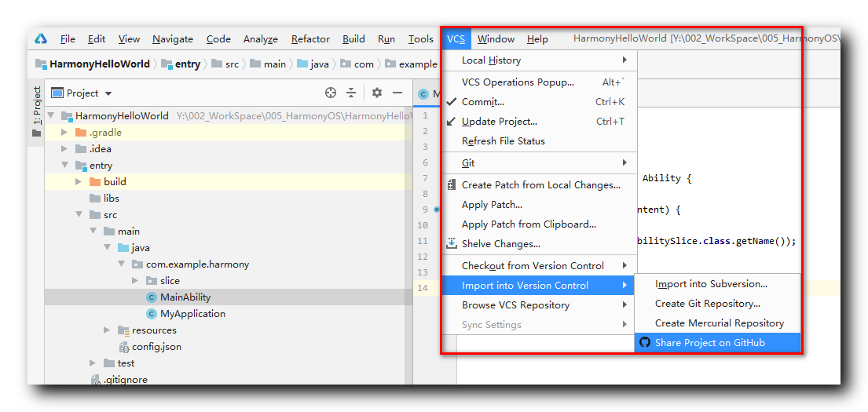This screenshot has width=868, height=412.
Task: Open Browse VCS Repository submenu
Action: 540,305
